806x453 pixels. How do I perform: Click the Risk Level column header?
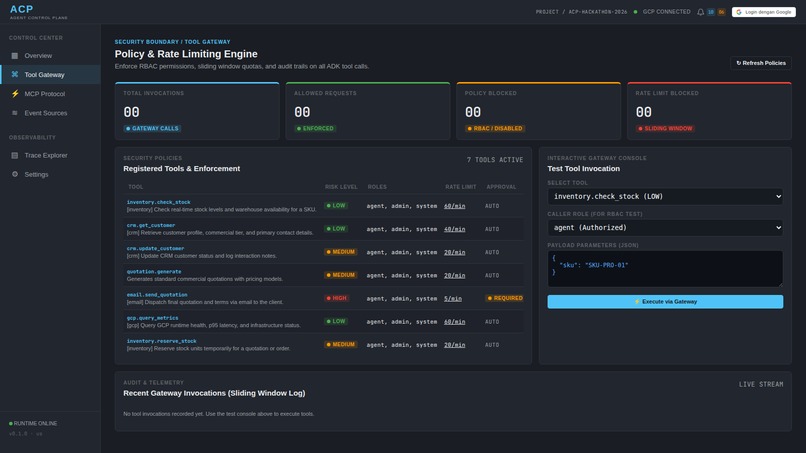(x=341, y=187)
